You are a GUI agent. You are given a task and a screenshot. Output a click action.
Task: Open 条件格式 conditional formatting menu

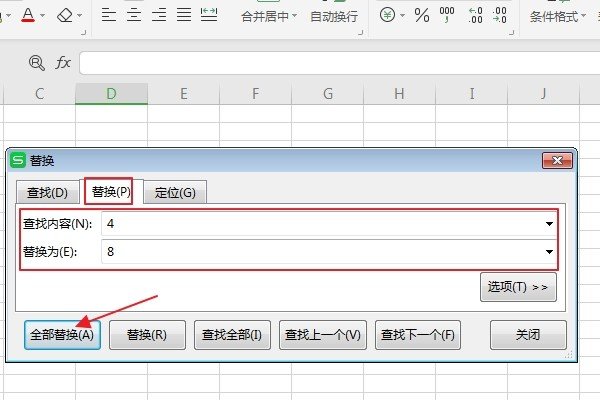558,16
